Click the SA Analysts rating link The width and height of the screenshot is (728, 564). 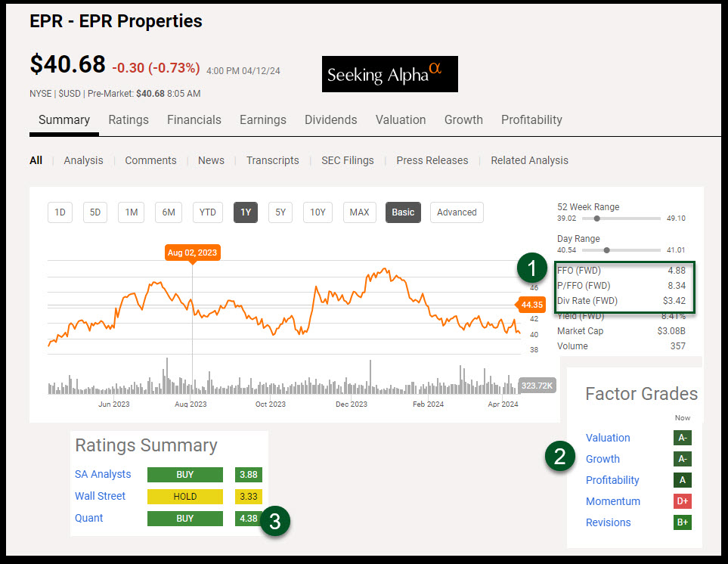click(x=103, y=474)
